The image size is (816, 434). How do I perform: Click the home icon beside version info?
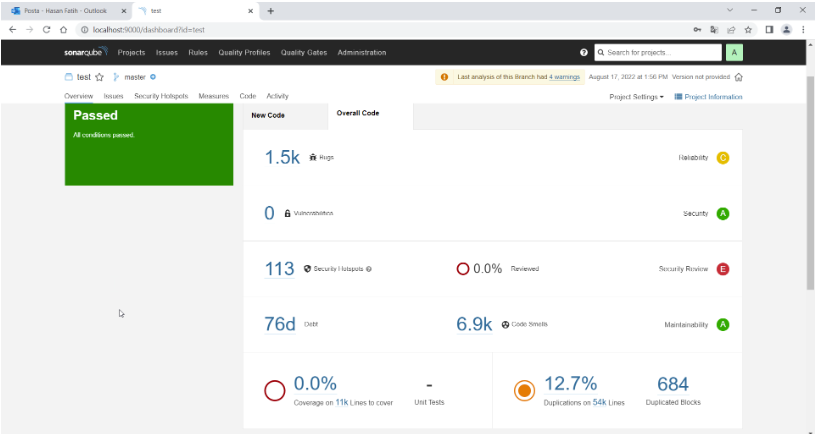pyautogui.click(x=738, y=77)
